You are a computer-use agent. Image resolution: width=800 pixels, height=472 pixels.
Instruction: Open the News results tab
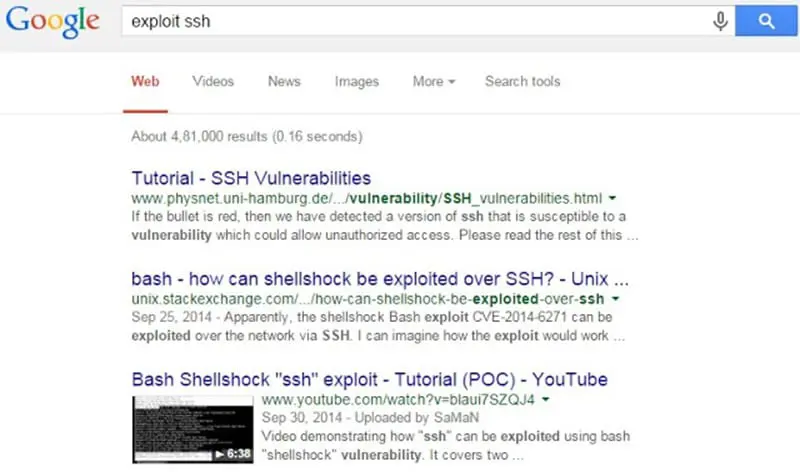[284, 81]
